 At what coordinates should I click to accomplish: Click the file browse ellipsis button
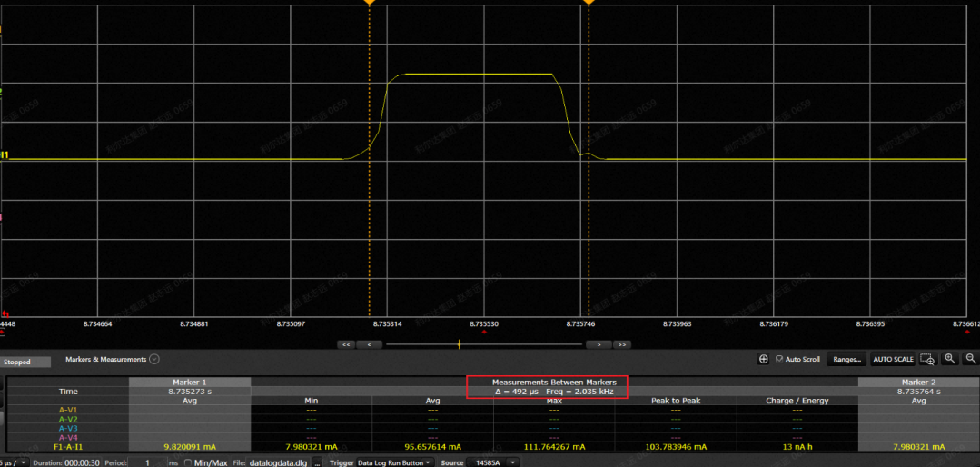pos(318,462)
